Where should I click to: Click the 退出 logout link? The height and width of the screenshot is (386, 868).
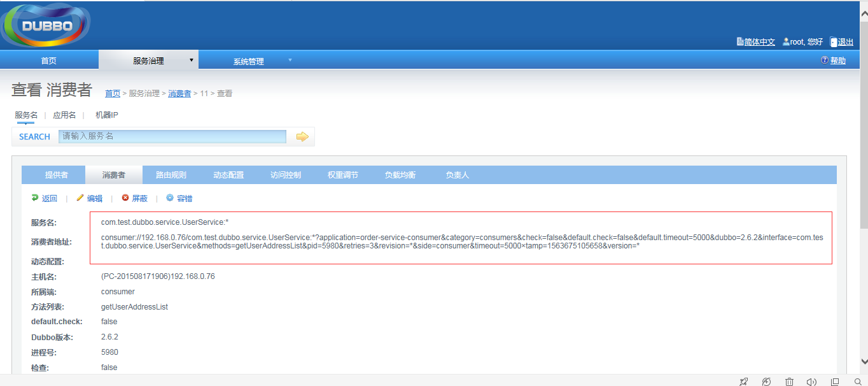[x=846, y=42]
